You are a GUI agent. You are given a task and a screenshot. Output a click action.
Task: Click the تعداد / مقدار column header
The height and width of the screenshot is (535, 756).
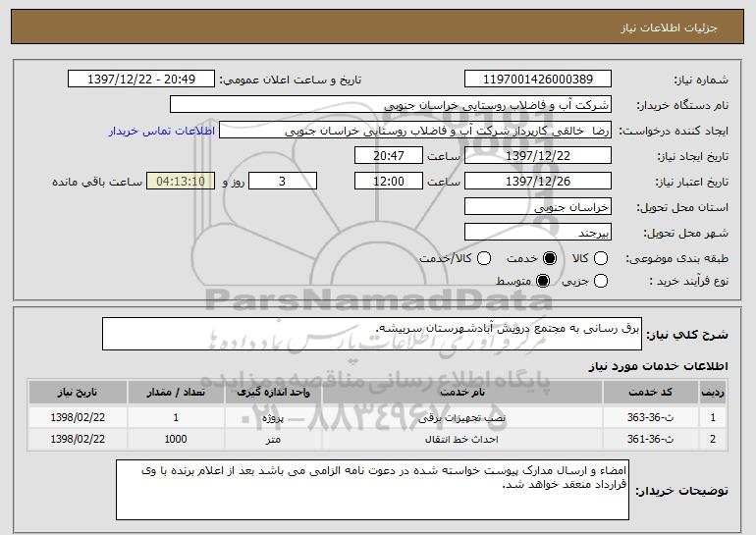pyautogui.click(x=176, y=393)
